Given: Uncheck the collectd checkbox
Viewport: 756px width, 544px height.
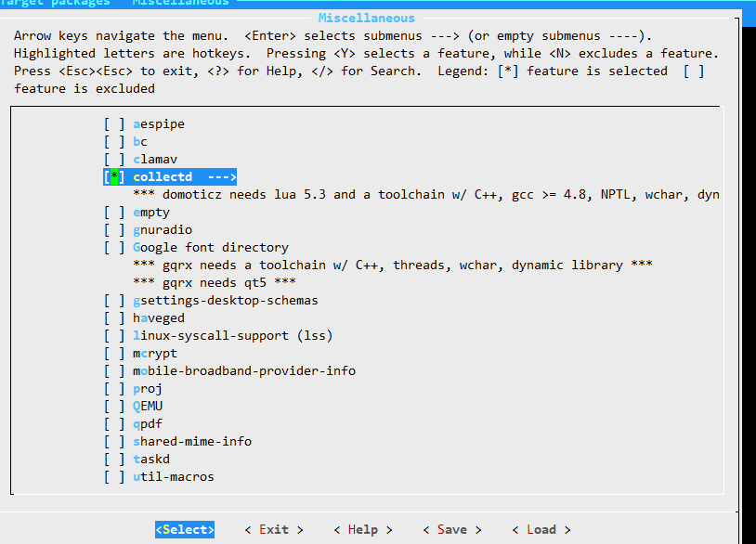Looking at the screenshot, I should pyautogui.click(x=114, y=176).
